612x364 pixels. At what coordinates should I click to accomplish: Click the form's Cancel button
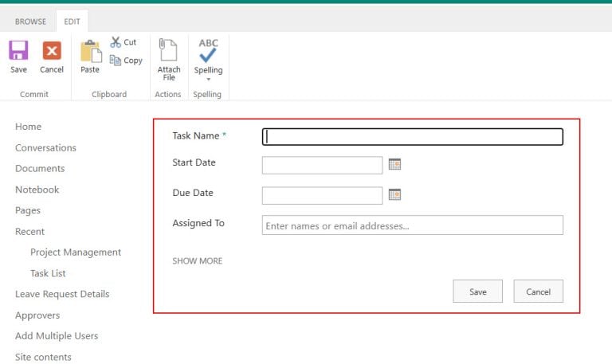pos(538,292)
